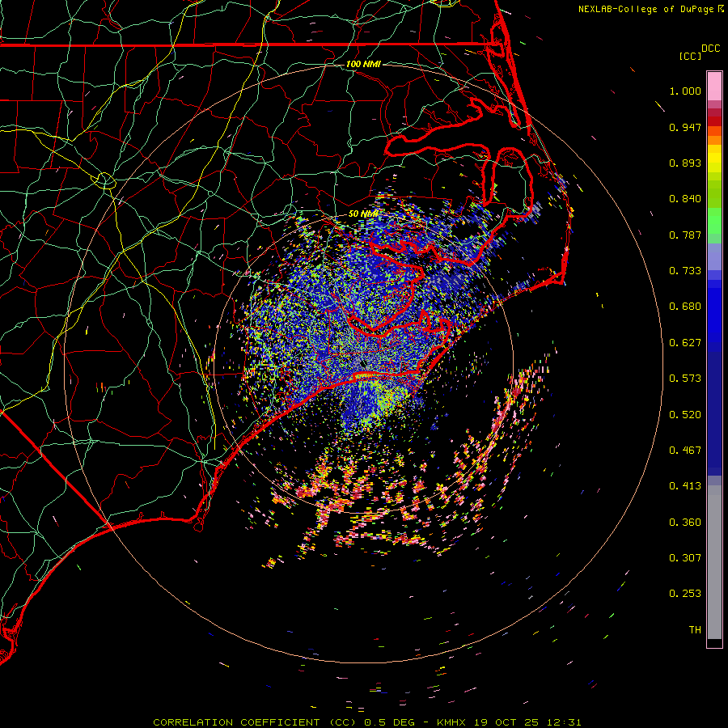The image size is (728, 728).
Task: Click the 0.733 legend value
Action: [685, 271]
